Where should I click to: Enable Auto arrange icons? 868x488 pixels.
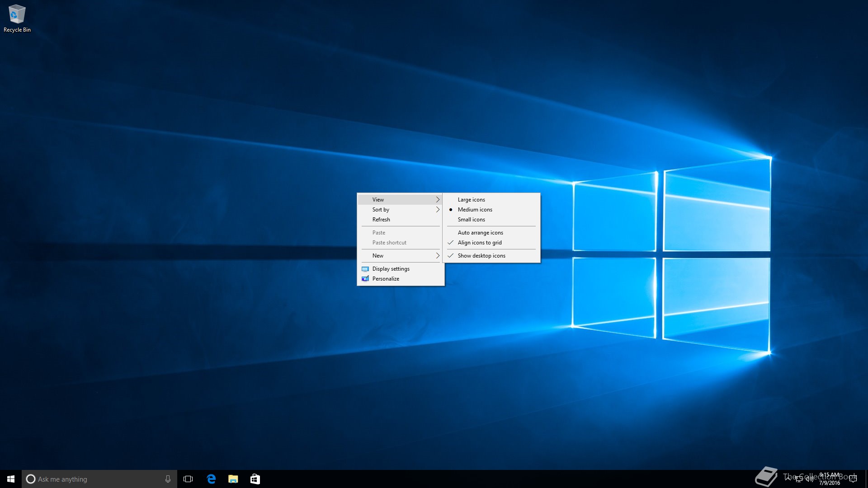pyautogui.click(x=491, y=233)
